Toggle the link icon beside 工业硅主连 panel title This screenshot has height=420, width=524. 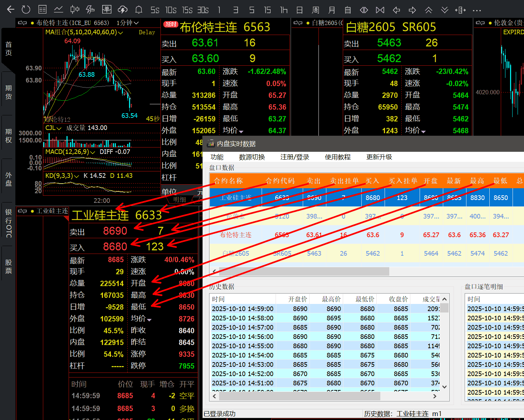[22, 211]
